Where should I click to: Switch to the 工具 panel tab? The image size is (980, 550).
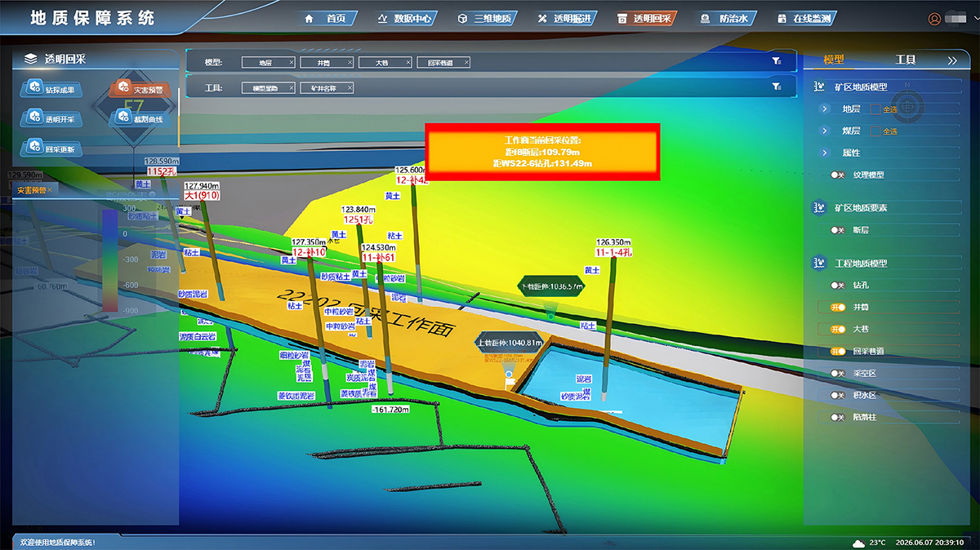pyautogui.click(x=905, y=60)
